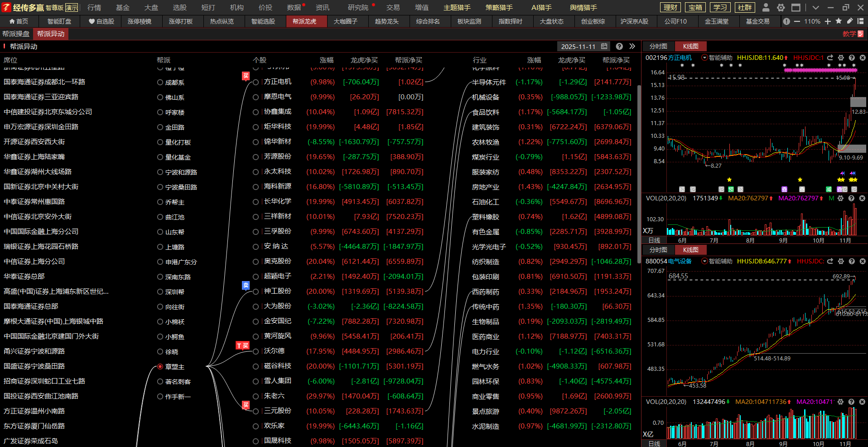Image resolution: width=868 pixels, height=447 pixels.
Task: Open the user account profile icon
Action: click(x=766, y=8)
